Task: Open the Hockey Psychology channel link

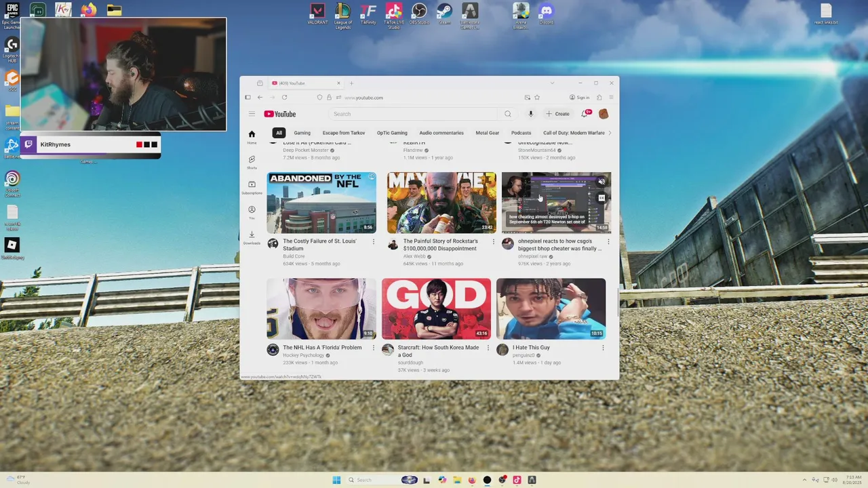Action: click(305, 355)
